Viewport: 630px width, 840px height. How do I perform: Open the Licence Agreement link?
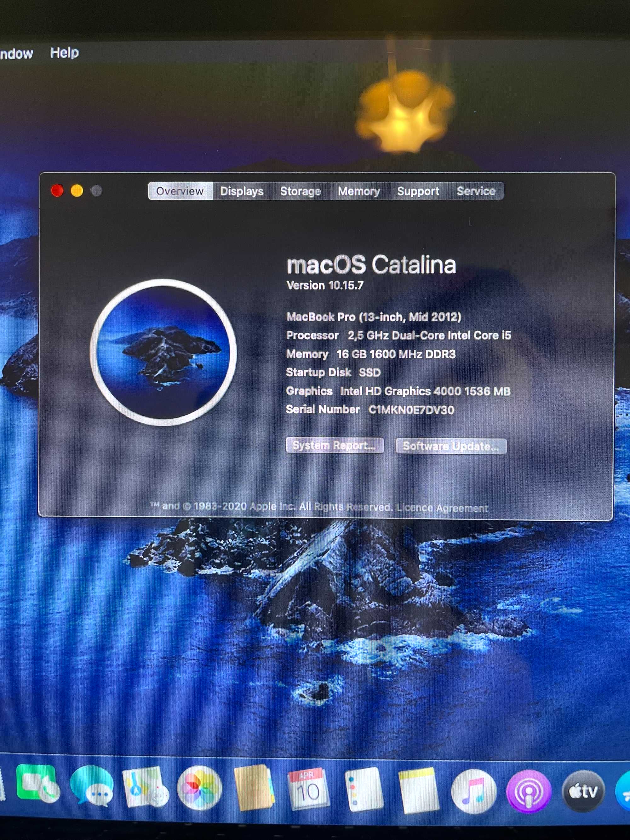(x=442, y=508)
